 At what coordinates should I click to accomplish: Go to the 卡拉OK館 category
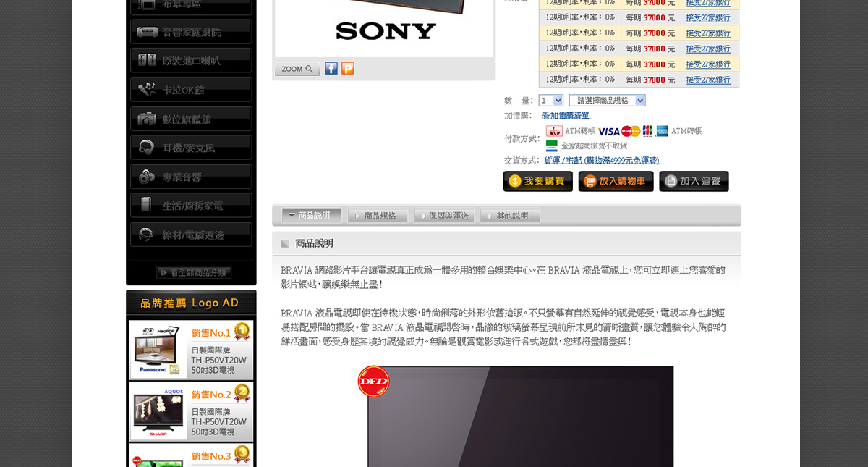point(191,90)
